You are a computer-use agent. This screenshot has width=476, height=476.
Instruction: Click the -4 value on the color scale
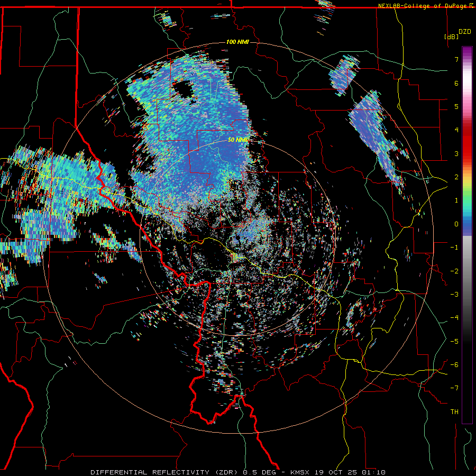click(x=454, y=318)
